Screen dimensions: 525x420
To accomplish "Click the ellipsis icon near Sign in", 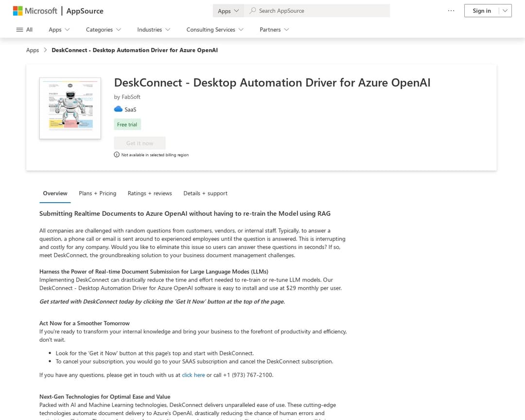I will point(451,10).
